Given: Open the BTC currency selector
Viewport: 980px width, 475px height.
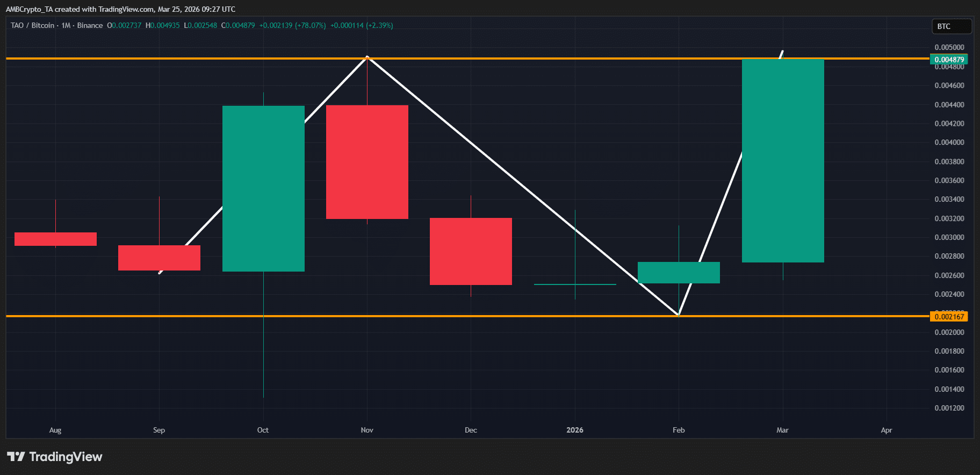Looking at the screenshot, I should point(950,26).
